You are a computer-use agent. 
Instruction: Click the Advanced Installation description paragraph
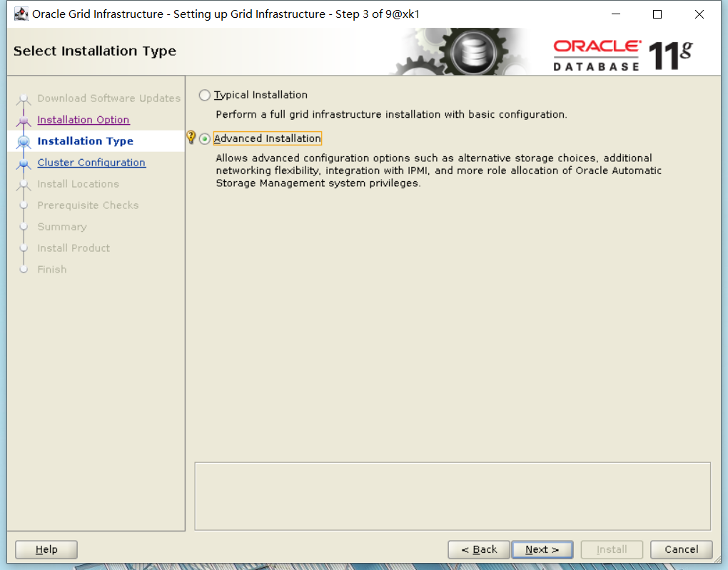point(438,171)
